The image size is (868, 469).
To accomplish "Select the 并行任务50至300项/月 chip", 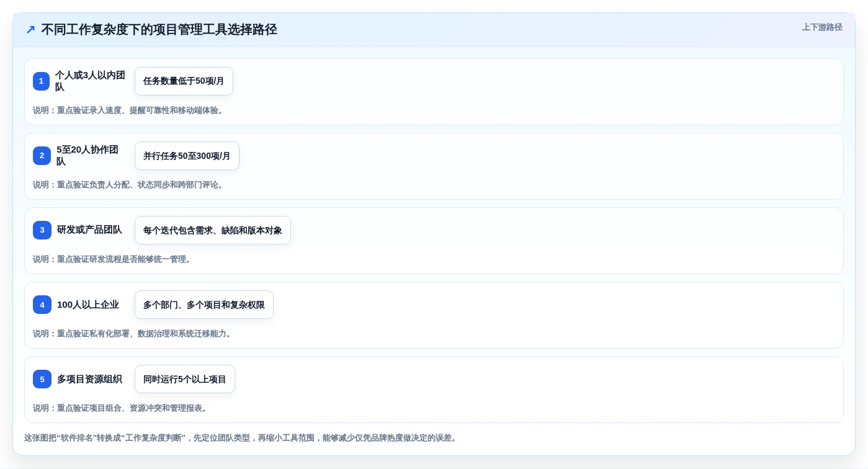I will point(187,156).
